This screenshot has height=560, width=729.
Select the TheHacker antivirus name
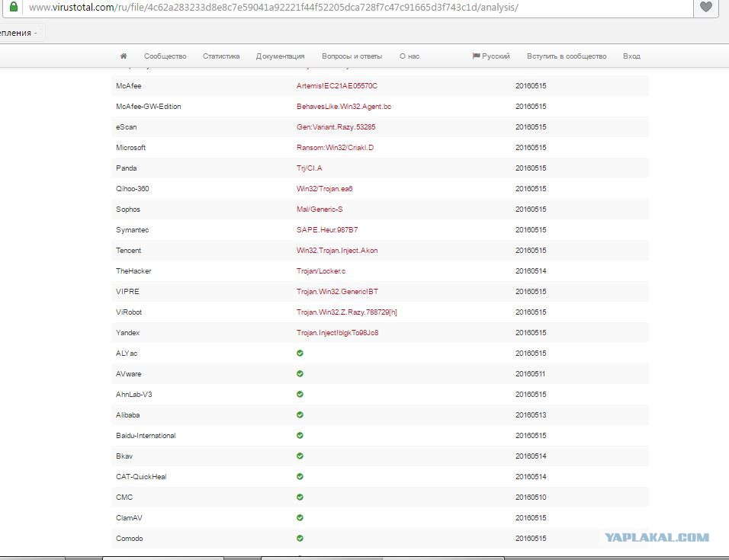[x=133, y=270]
